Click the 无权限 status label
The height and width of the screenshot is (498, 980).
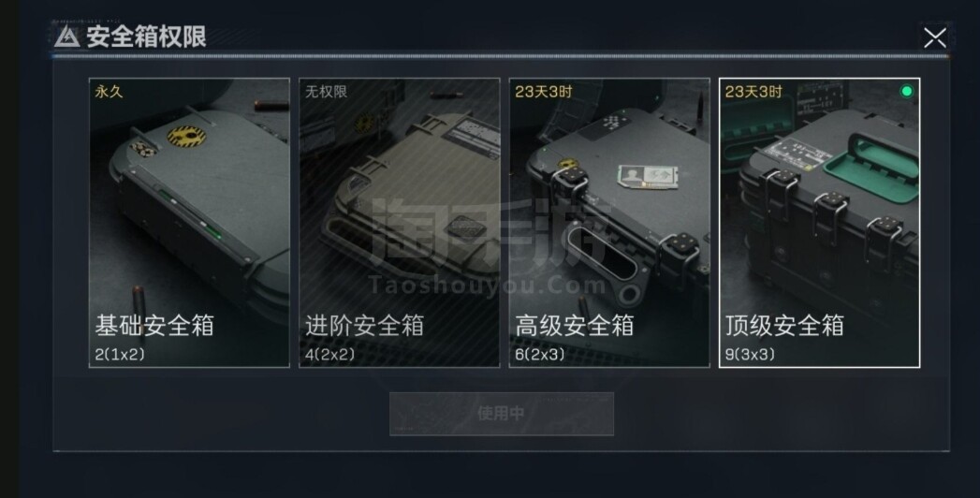click(x=327, y=92)
